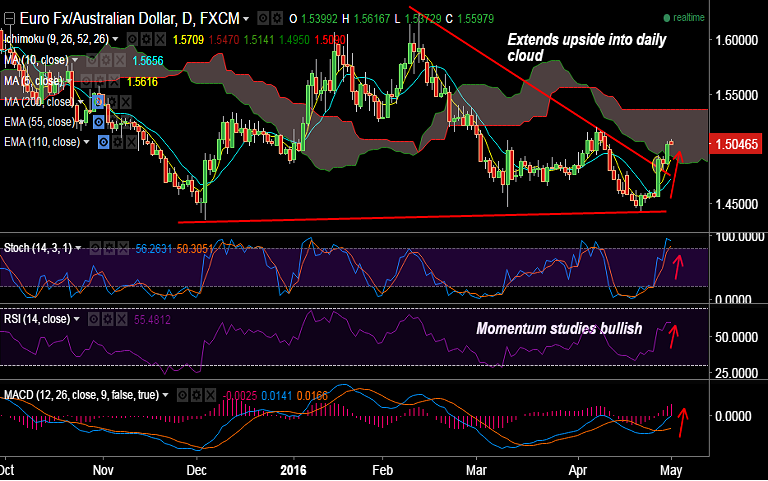Open MA (5, close) settings gear
This screenshot has width=768, height=481.
click(x=100, y=81)
